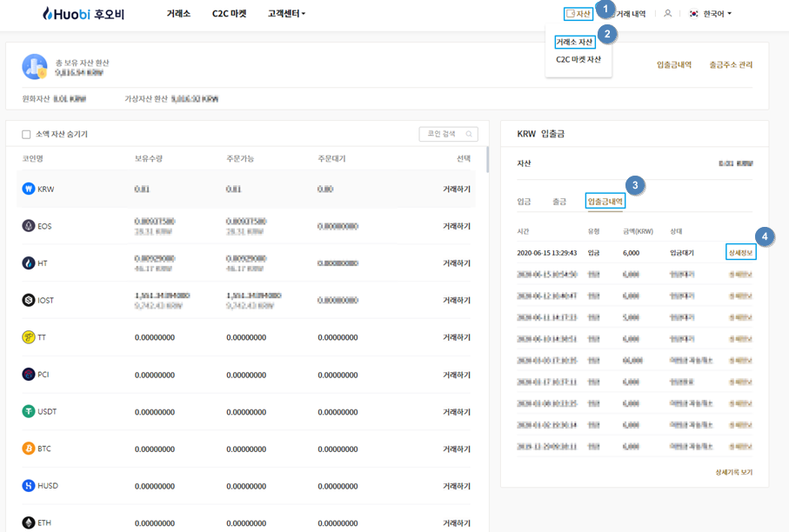The height and width of the screenshot is (532, 789).
Task: Open the 거래소 menu
Action: (178, 14)
